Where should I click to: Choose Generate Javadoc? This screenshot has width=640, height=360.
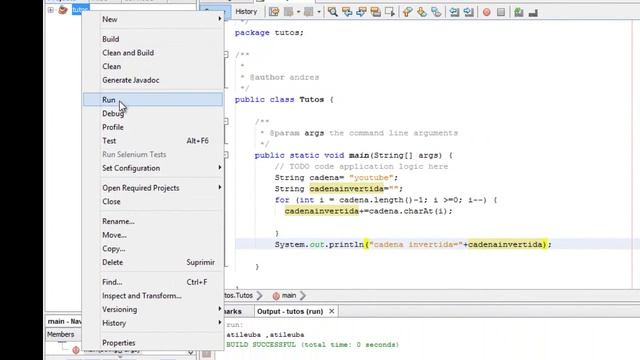click(153, 80)
